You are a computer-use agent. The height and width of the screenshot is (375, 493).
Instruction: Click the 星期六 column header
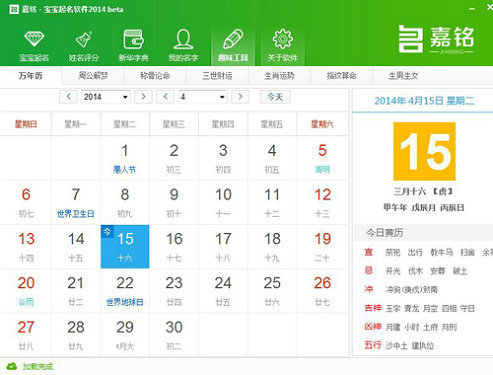point(322,124)
